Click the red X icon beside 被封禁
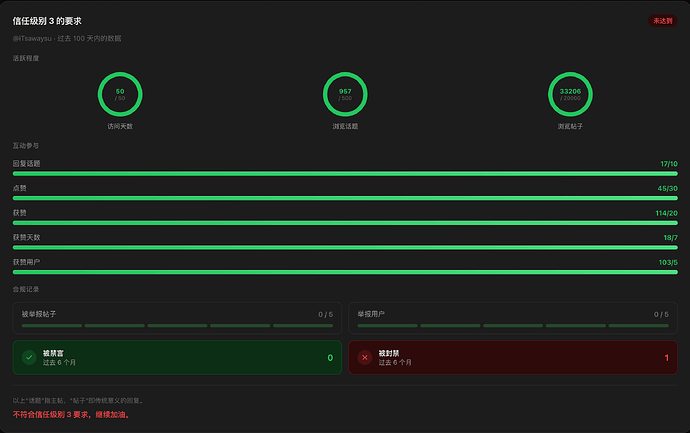690x433 pixels. coord(364,357)
